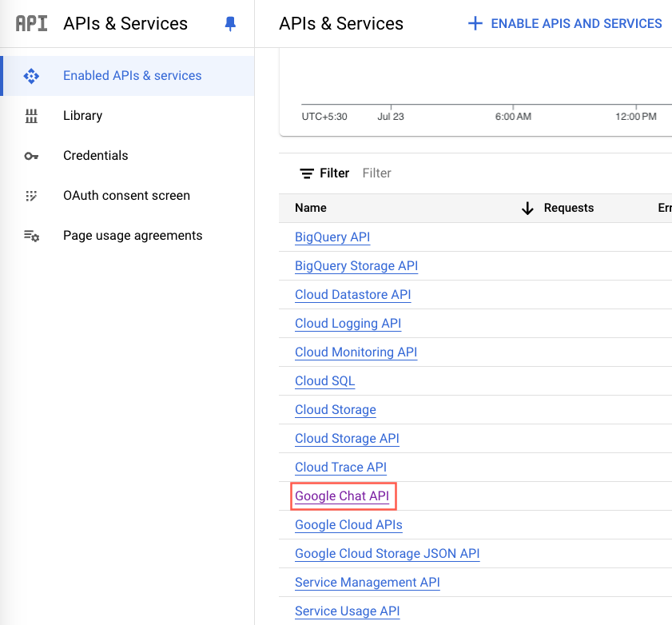
Task: Open Cloud Monitoring API
Action: point(356,352)
